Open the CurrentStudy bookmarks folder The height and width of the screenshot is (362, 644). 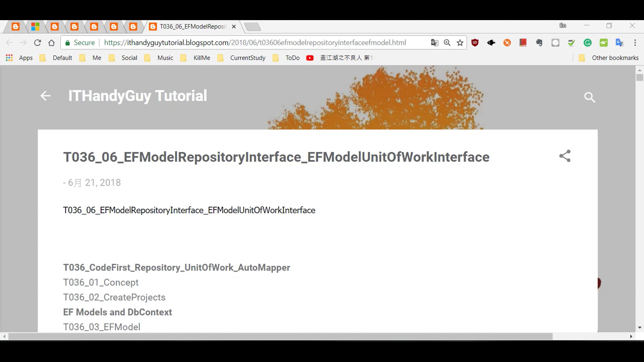248,58
